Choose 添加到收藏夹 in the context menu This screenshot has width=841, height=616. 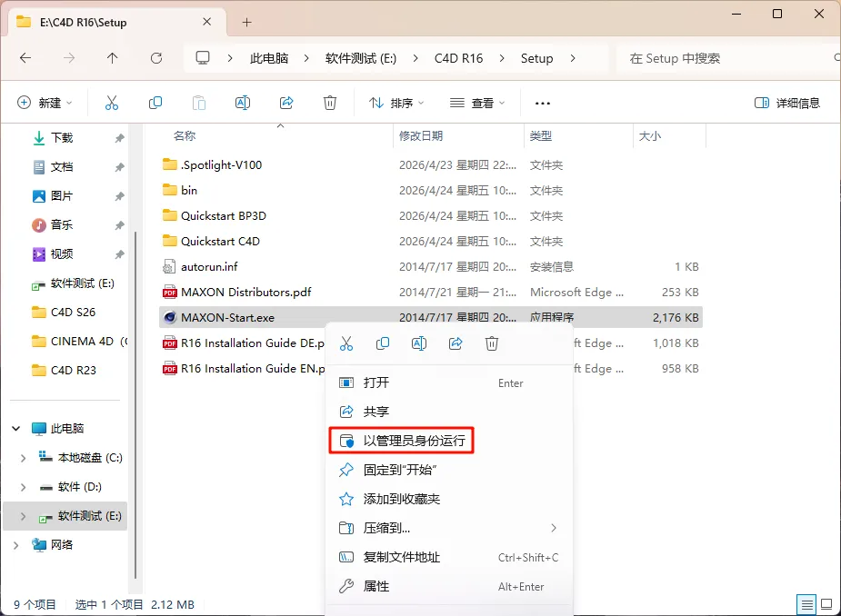[449, 499]
